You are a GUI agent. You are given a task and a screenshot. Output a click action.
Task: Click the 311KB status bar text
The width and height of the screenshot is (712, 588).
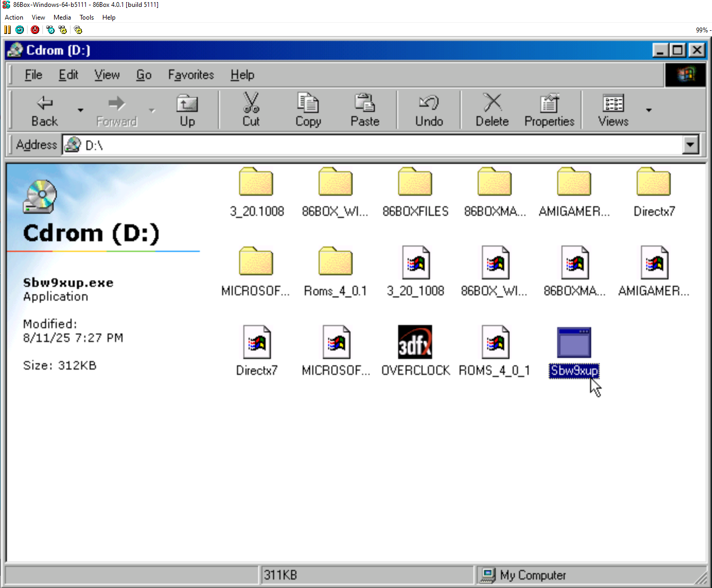pos(280,575)
